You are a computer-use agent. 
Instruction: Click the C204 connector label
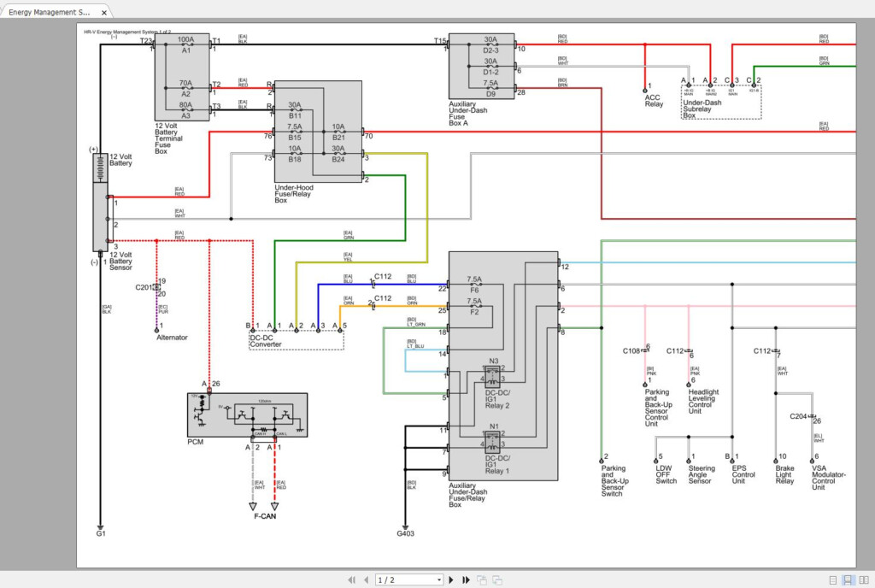(x=798, y=416)
